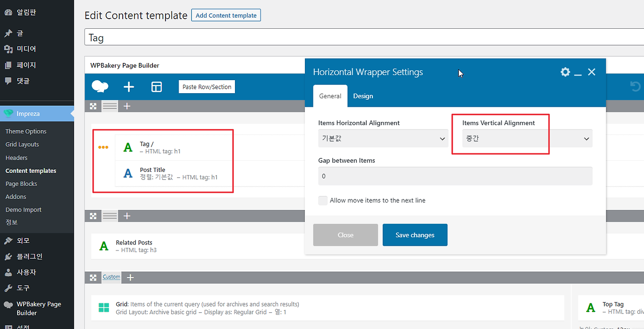
Task: Click the Custom row layout link
Action: click(111, 277)
